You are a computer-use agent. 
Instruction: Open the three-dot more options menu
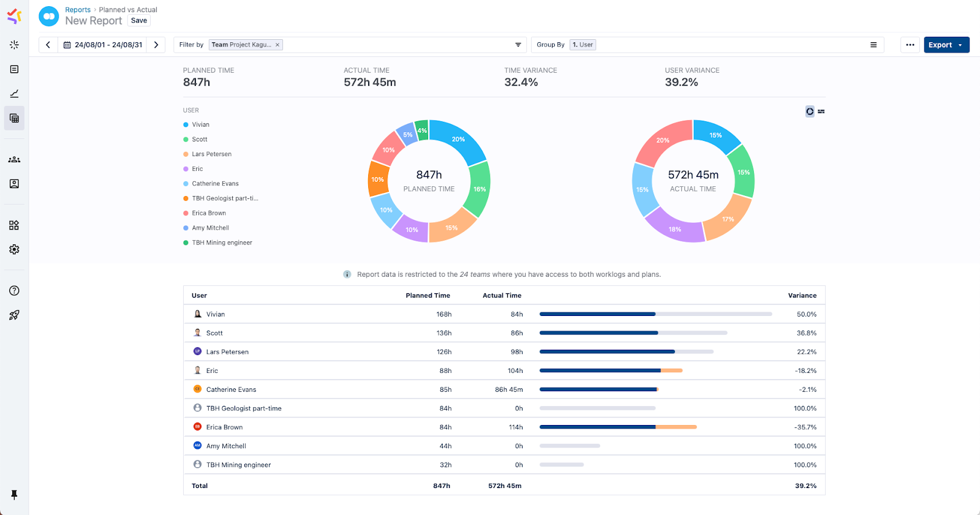(910, 45)
